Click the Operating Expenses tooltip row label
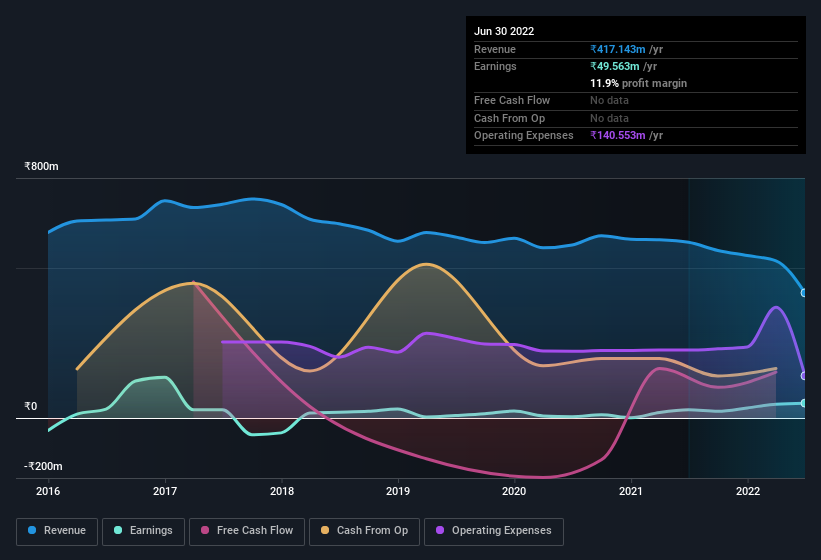The image size is (821, 560). 524,135
